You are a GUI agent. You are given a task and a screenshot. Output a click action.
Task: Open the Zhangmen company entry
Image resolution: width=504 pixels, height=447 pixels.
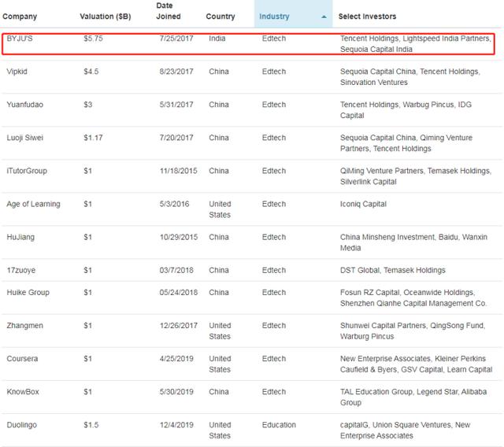click(x=25, y=325)
